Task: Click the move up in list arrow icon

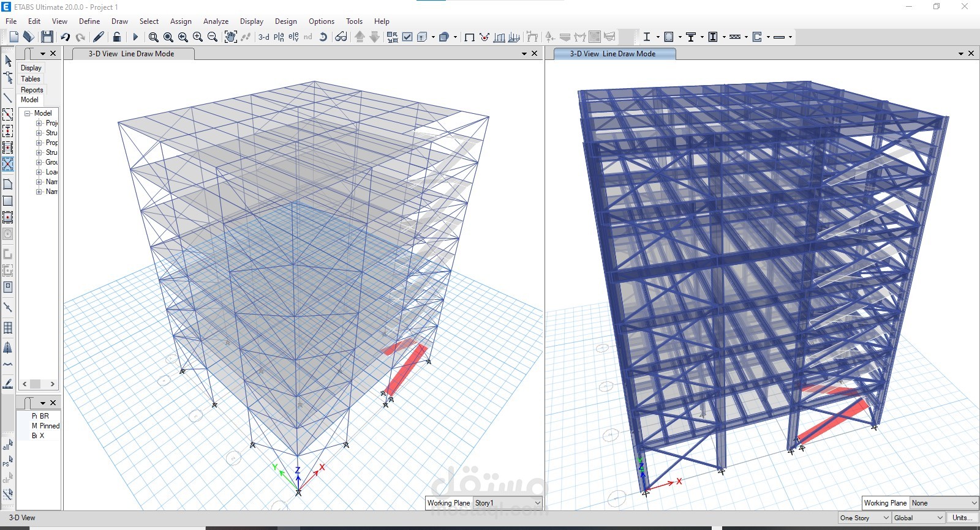Action: (360, 37)
